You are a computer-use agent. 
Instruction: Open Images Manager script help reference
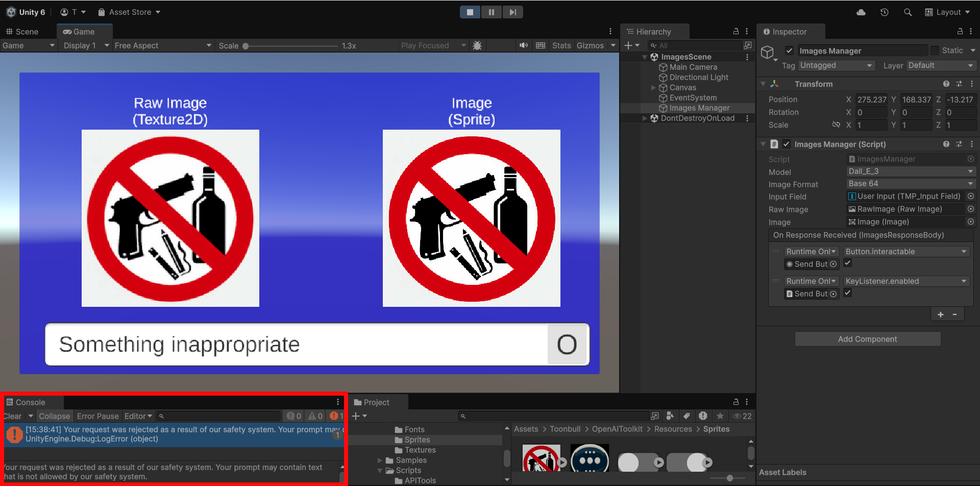(946, 144)
